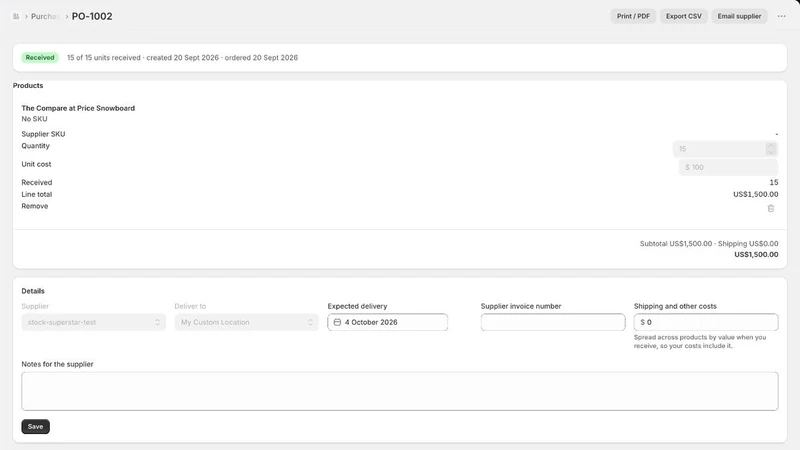Click the Expected delivery date field
Image resolution: width=800 pixels, height=450 pixels.
point(388,322)
